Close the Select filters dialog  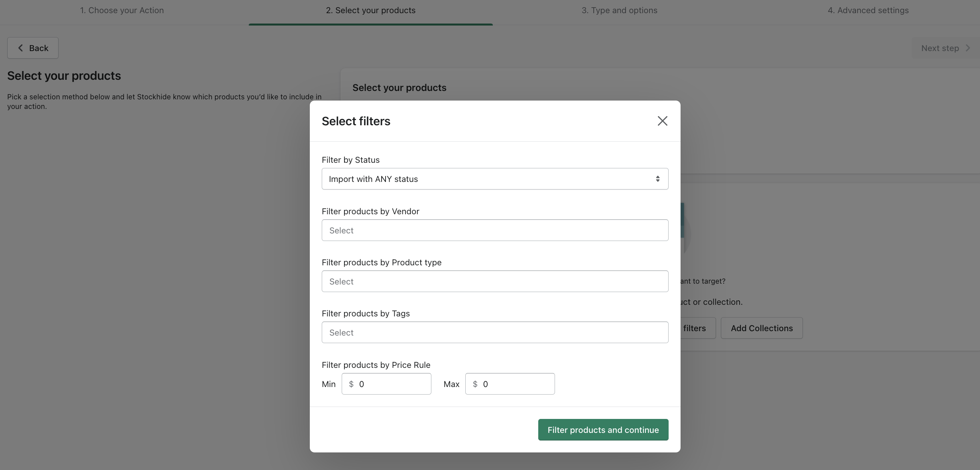[662, 121]
